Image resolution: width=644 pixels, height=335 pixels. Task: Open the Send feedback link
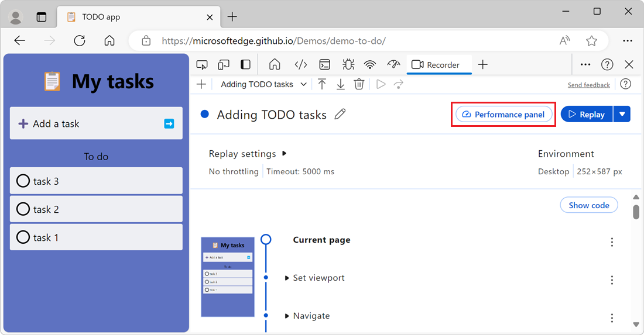(588, 85)
